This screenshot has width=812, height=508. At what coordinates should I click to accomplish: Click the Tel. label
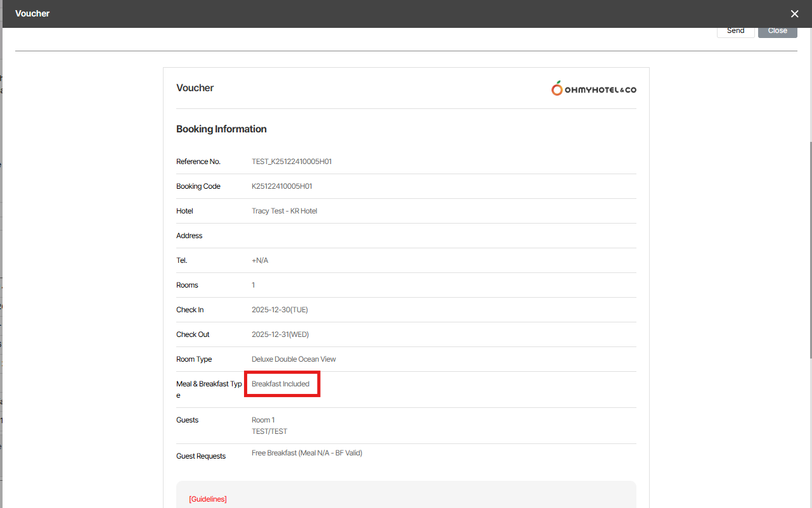tap(182, 260)
